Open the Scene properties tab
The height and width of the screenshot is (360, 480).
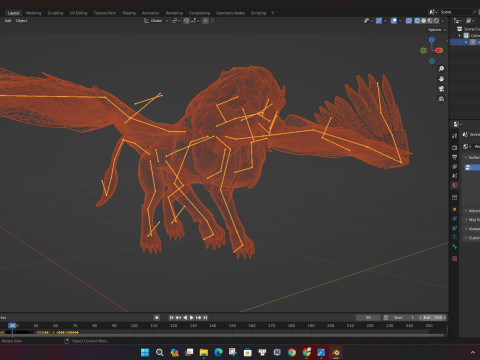[x=455, y=176]
